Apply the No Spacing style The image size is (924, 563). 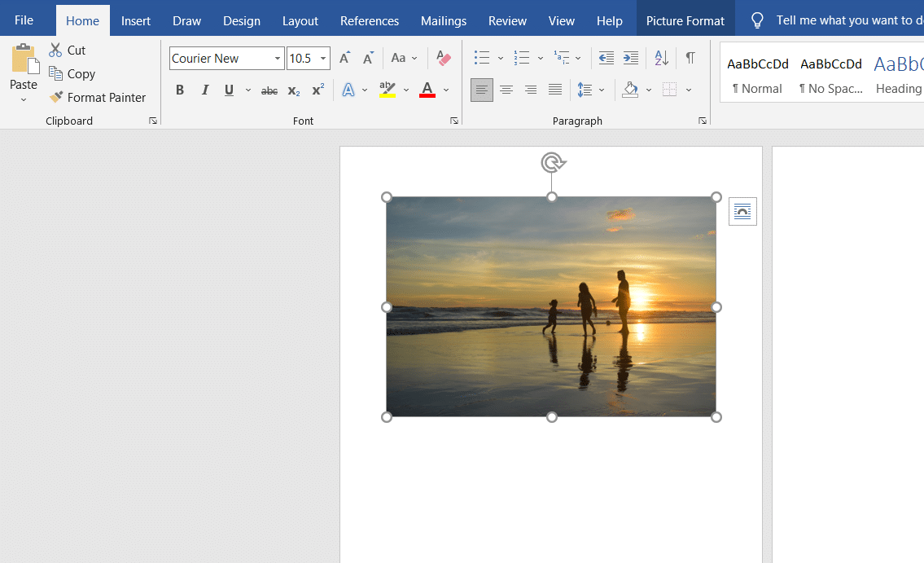coord(831,76)
